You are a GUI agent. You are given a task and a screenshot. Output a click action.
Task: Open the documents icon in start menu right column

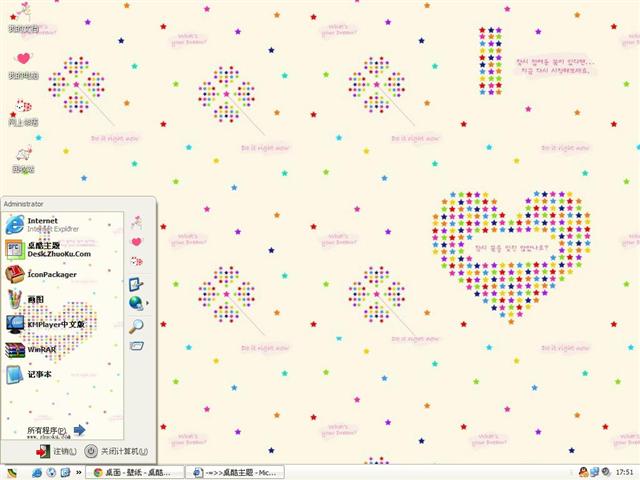point(137,222)
